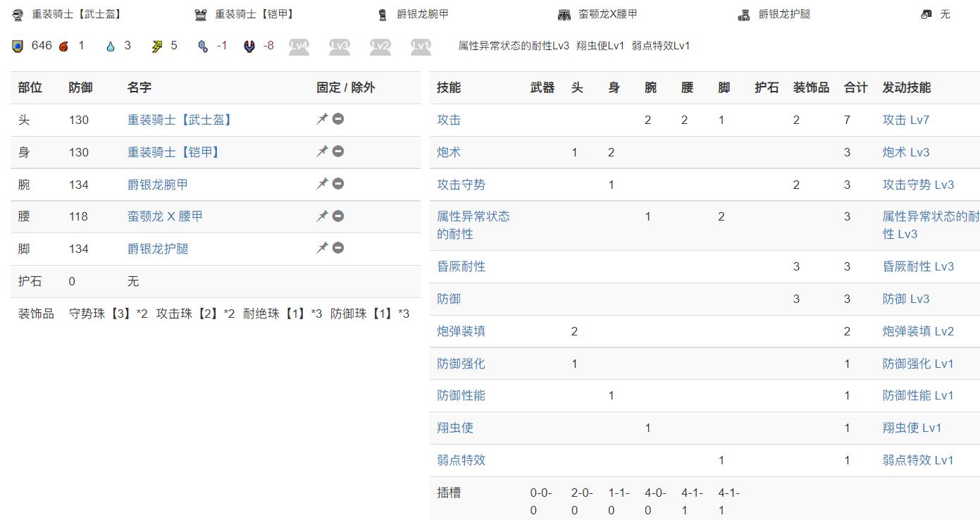This screenshot has height=520, width=980.
Task: Click the 耐绝珠【1】*3 decoration text
Action: pyautogui.click(x=283, y=314)
